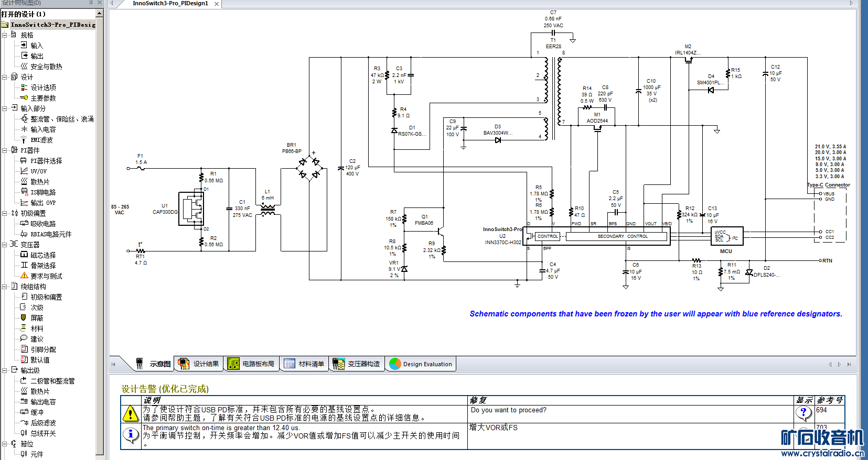Select InnoSwitch3-Pro U2 controller in schematic
This screenshot has height=460, width=868.
pos(598,236)
